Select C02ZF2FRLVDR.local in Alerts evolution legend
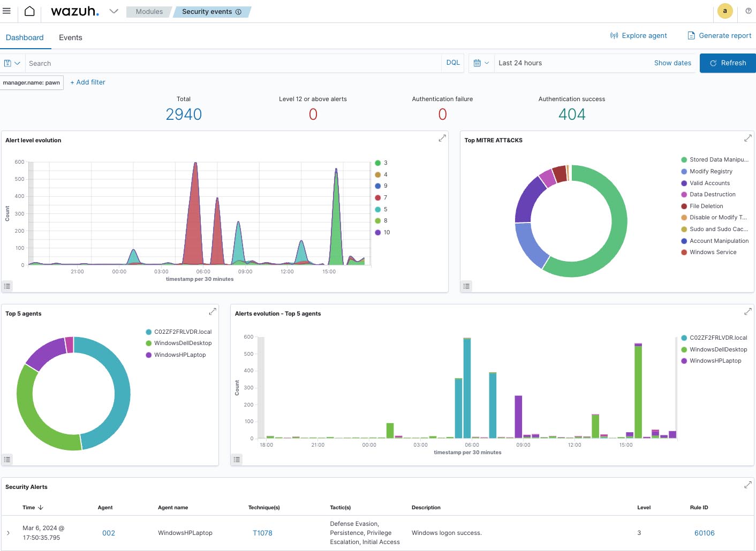Viewport: 756px width, 551px height. click(714, 338)
